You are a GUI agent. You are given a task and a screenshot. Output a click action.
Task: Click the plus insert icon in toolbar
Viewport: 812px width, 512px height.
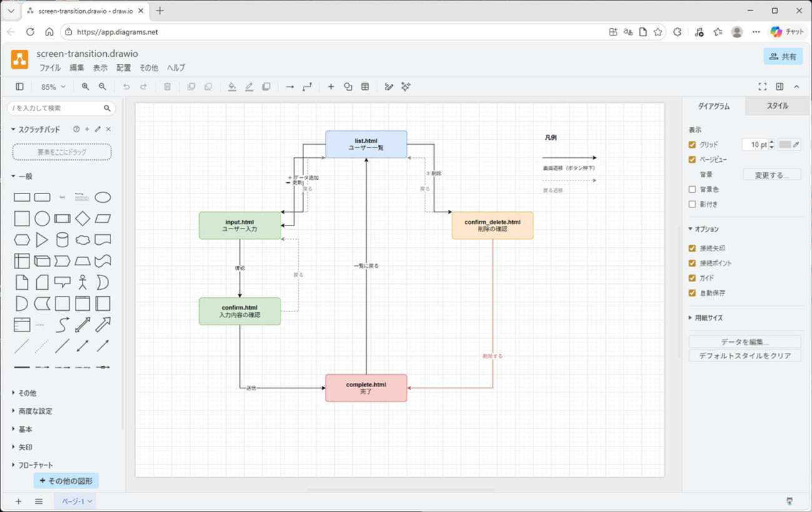tap(331, 87)
